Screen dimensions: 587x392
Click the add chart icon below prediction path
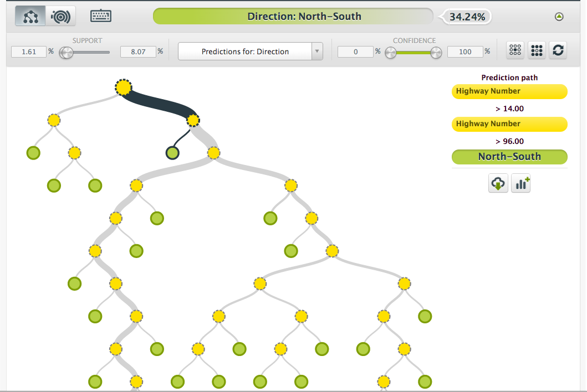[520, 183]
